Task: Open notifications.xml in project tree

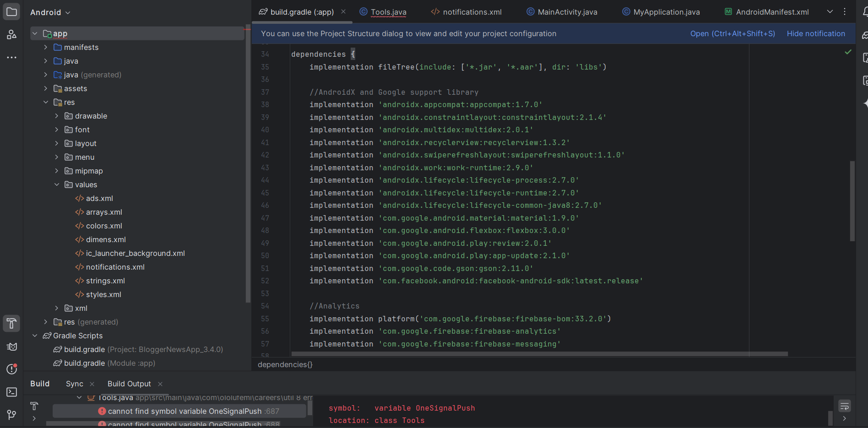Action: [x=110, y=267]
